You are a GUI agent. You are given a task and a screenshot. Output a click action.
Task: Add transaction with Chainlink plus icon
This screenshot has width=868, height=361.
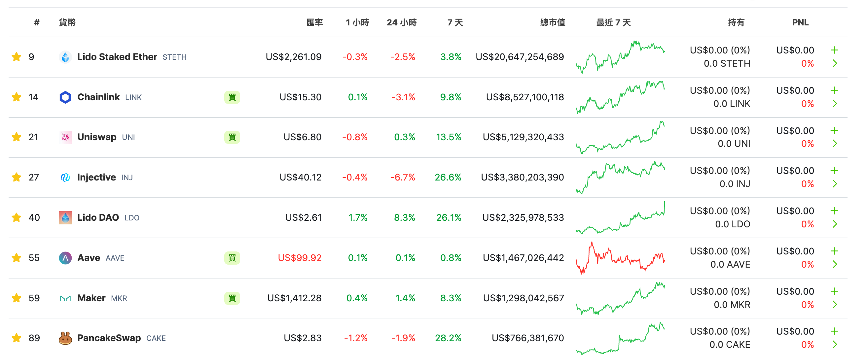pos(834,90)
